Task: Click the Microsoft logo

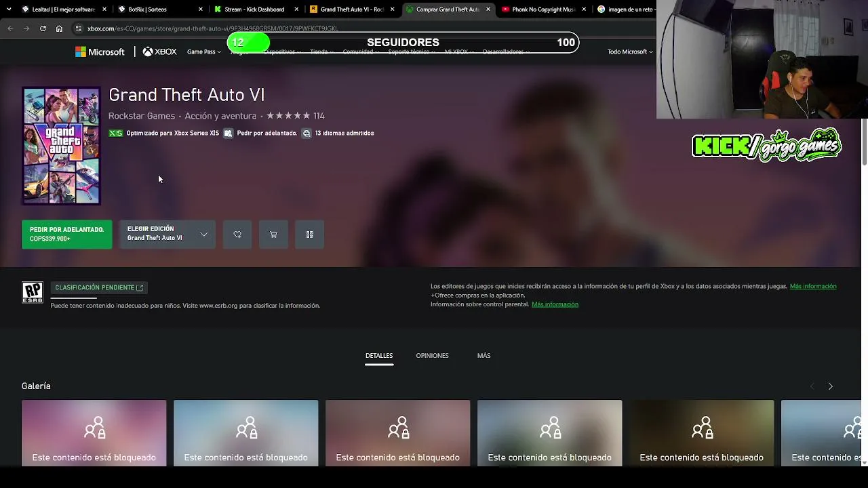Action: 100,52
